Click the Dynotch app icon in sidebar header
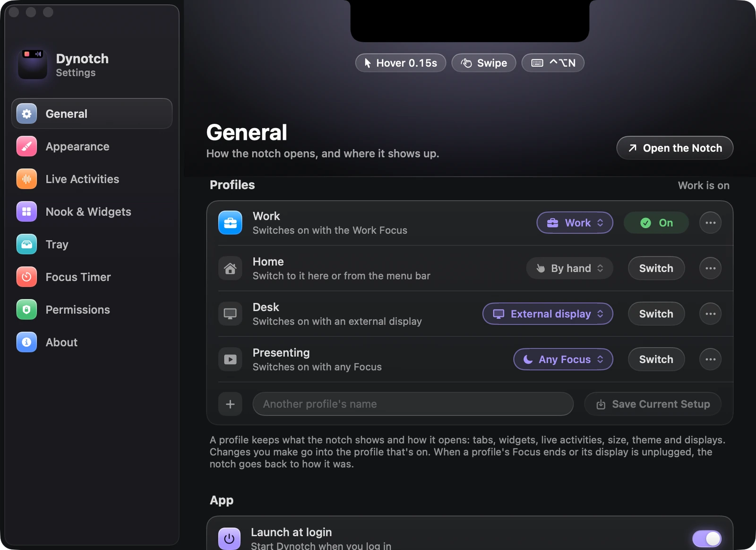This screenshot has width=756, height=550. click(x=33, y=64)
